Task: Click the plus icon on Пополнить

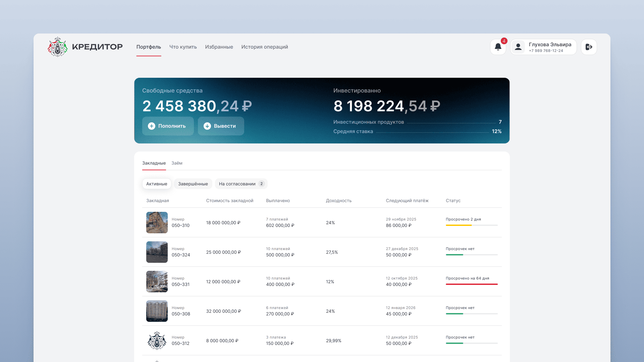Action: click(x=152, y=126)
